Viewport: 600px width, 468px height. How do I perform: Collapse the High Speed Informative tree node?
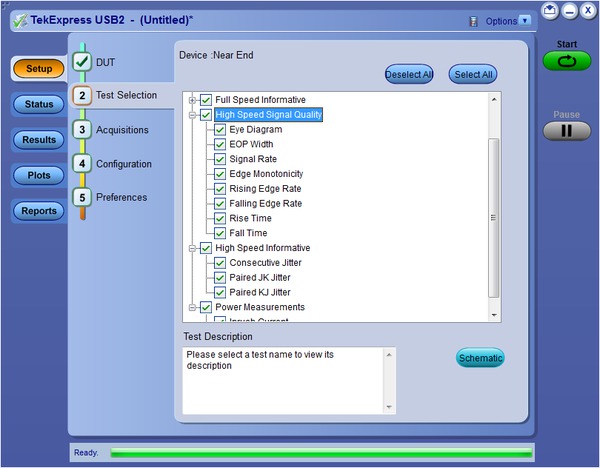click(192, 248)
